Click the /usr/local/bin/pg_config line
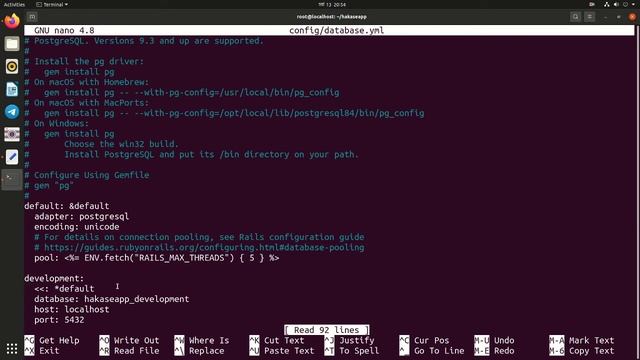 pos(182,93)
